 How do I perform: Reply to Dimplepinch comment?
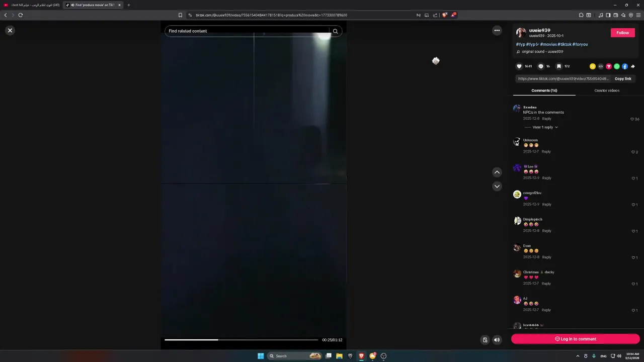click(x=547, y=231)
